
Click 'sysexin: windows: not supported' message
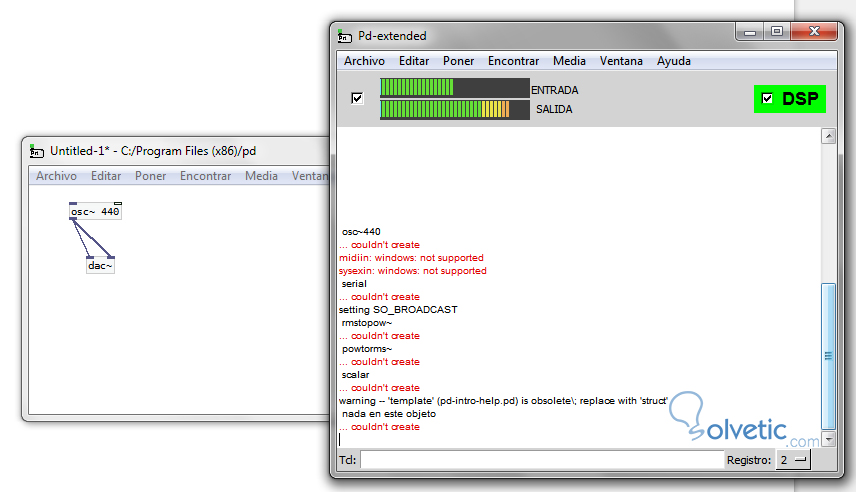(x=412, y=271)
